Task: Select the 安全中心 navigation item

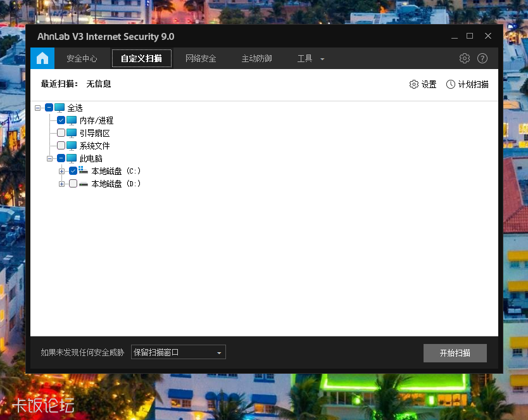Action: pyautogui.click(x=82, y=58)
